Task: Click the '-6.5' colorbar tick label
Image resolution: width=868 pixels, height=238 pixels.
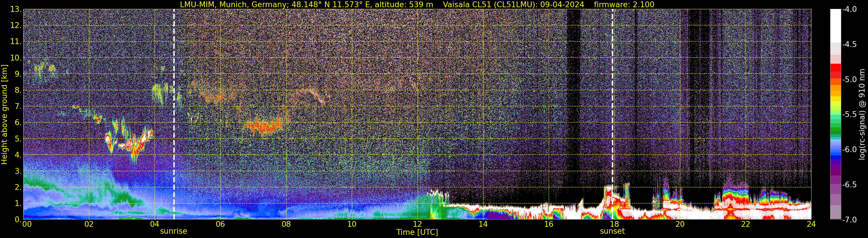Action: click(x=850, y=184)
